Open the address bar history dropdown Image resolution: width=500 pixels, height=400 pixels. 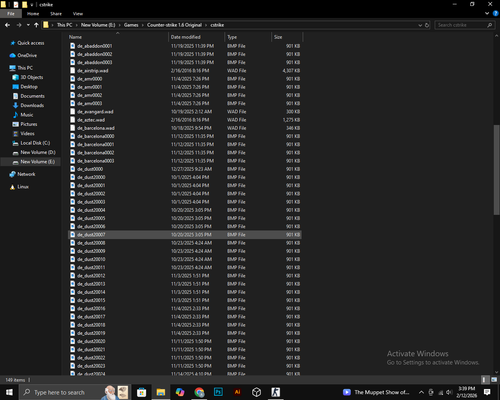(420, 25)
